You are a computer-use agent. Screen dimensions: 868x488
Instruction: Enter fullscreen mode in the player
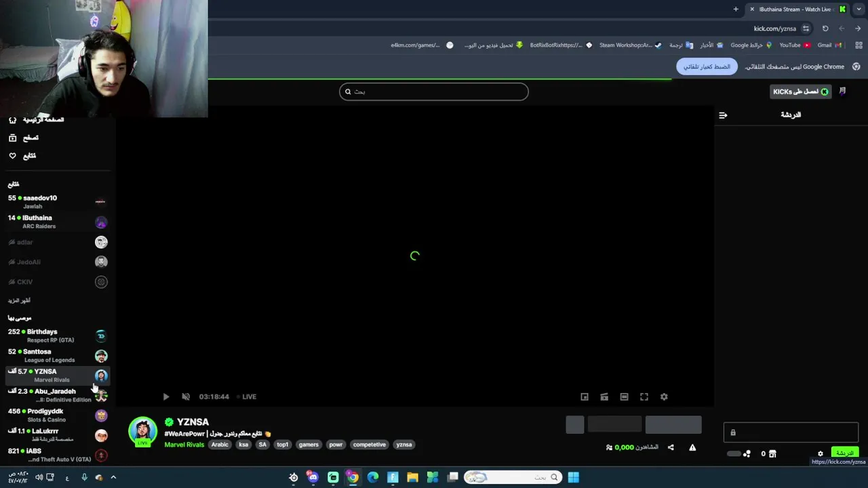[x=644, y=396]
